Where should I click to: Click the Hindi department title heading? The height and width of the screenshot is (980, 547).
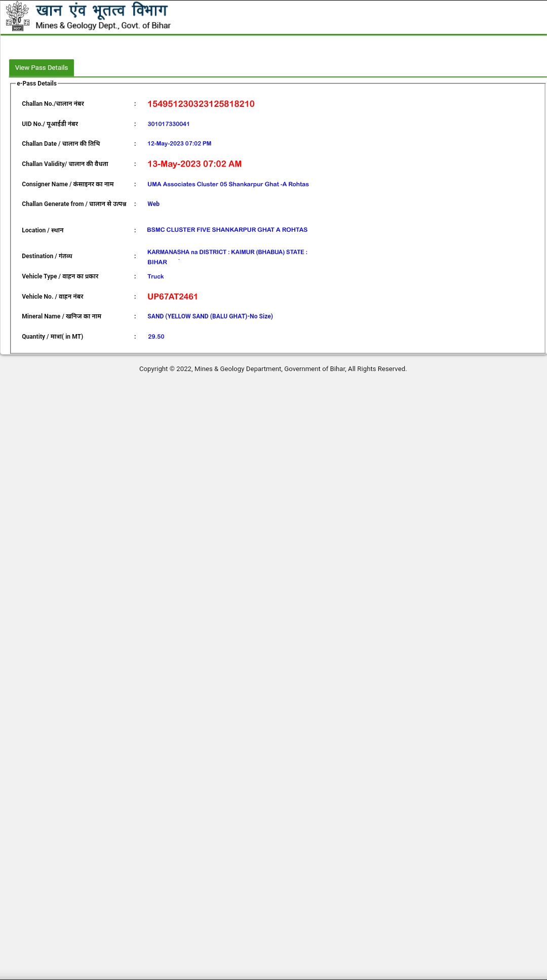(101, 10)
